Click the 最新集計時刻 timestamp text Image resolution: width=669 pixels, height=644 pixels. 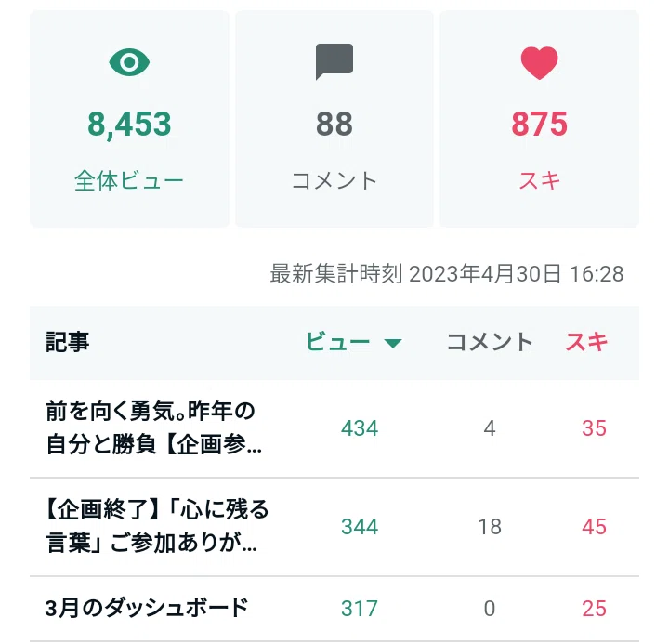point(447,273)
